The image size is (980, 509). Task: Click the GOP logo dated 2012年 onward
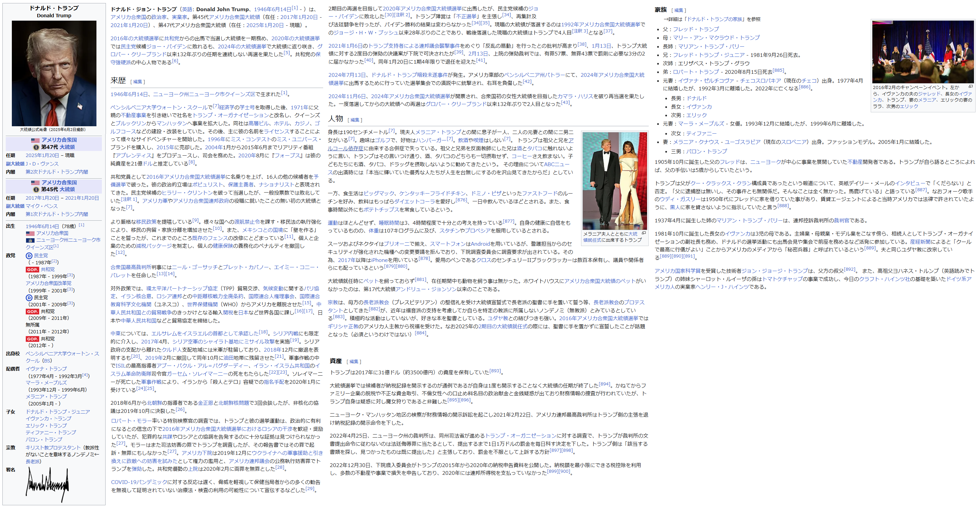tap(32, 339)
